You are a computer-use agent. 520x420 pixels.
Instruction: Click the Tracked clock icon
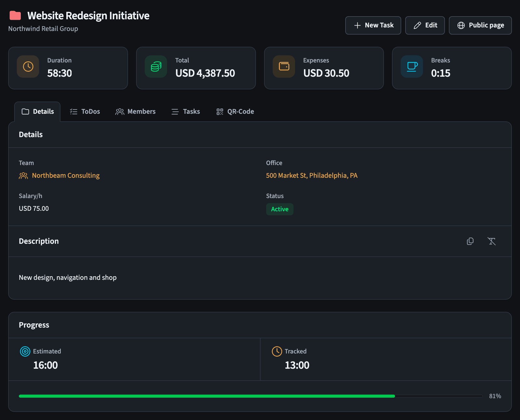(277, 351)
